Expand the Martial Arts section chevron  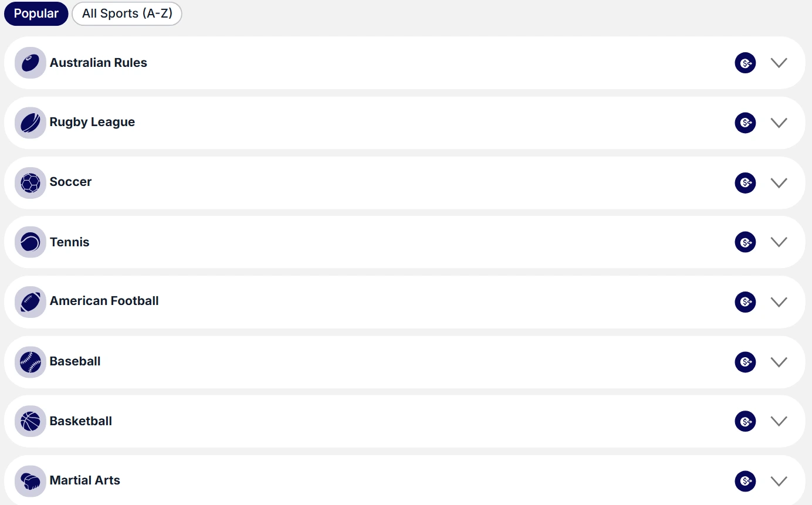[779, 482]
